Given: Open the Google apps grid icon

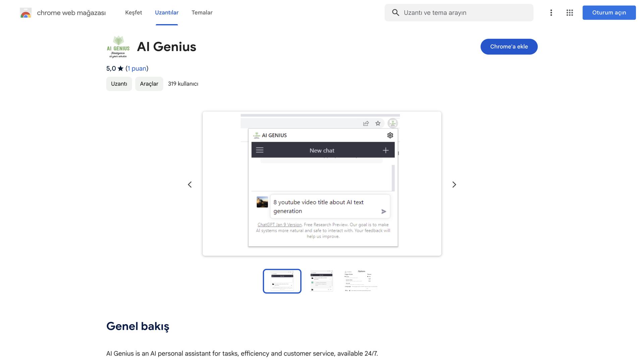Looking at the screenshot, I should (570, 12).
